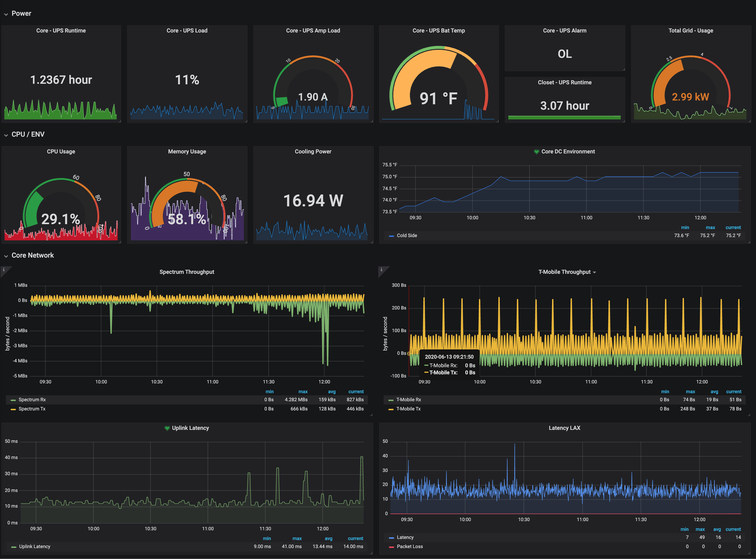Click green heart icon beside Core DC Environment
The height and width of the screenshot is (559, 756).
pyautogui.click(x=536, y=152)
